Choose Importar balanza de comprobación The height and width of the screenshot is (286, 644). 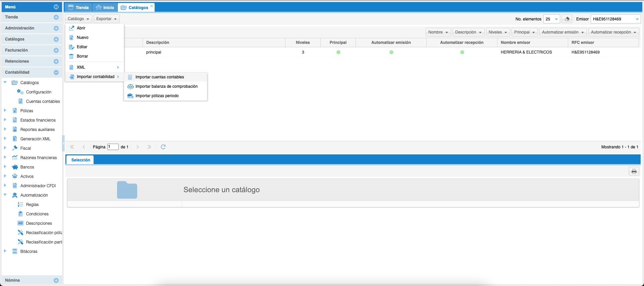[x=166, y=86]
